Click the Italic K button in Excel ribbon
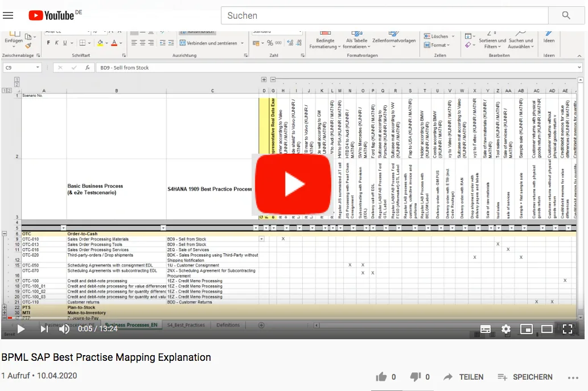 coord(56,43)
